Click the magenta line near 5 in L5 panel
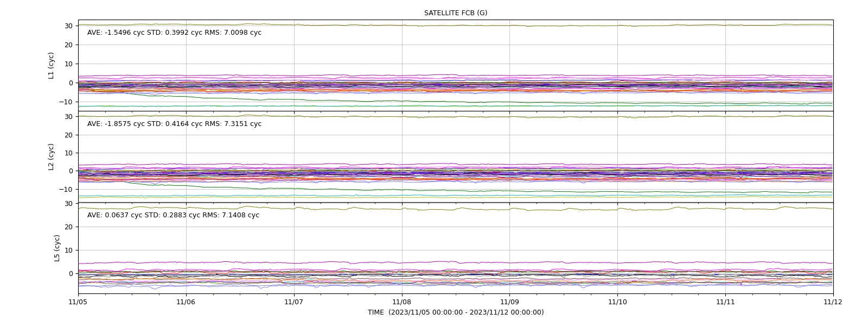This screenshot has height=326, width=868. 456,262
